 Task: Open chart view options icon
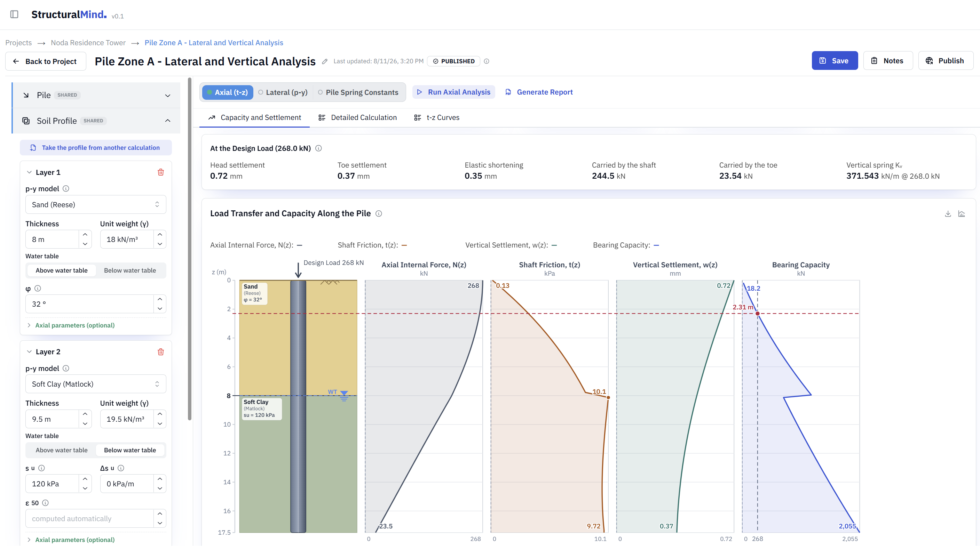[961, 213]
